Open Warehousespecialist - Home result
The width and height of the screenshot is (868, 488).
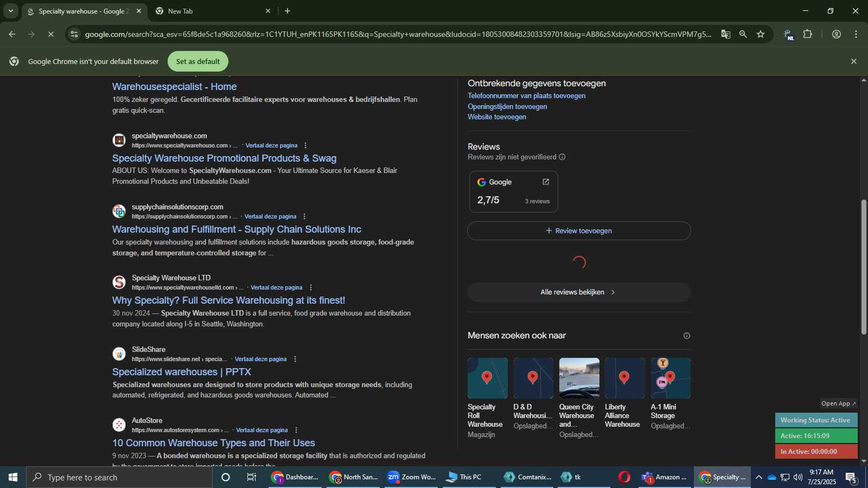[174, 87]
